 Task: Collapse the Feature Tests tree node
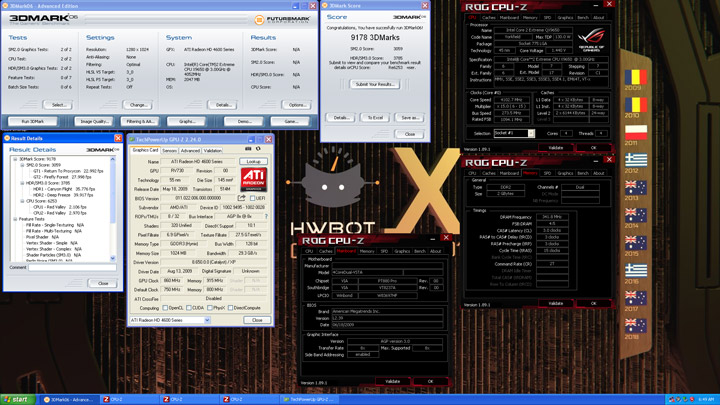15,219
